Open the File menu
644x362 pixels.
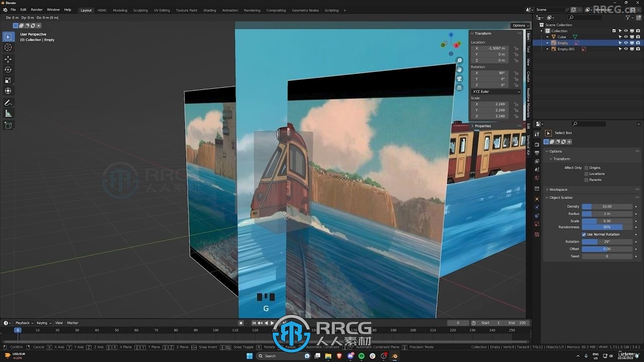pyautogui.click(x=13, y=10)
